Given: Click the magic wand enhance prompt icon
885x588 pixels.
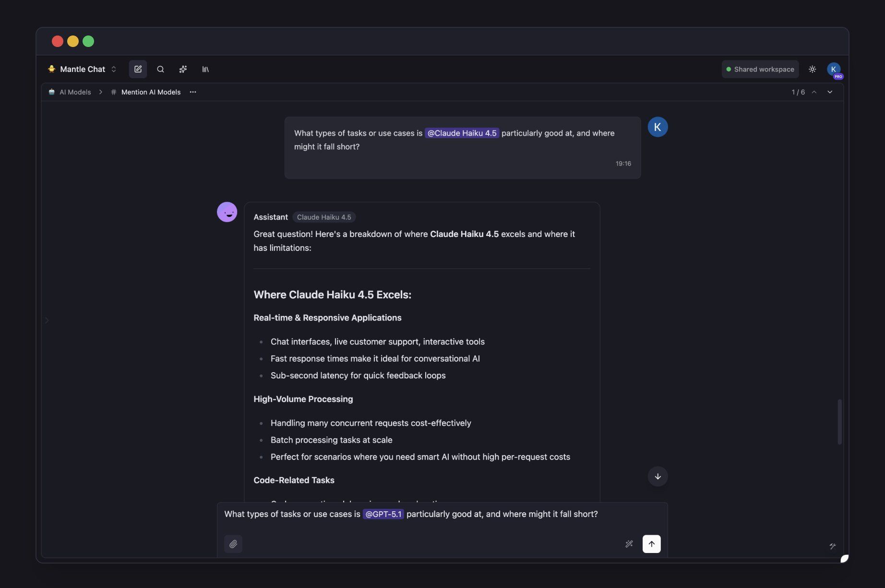Looking at the screenshot, I should point(629,544).
